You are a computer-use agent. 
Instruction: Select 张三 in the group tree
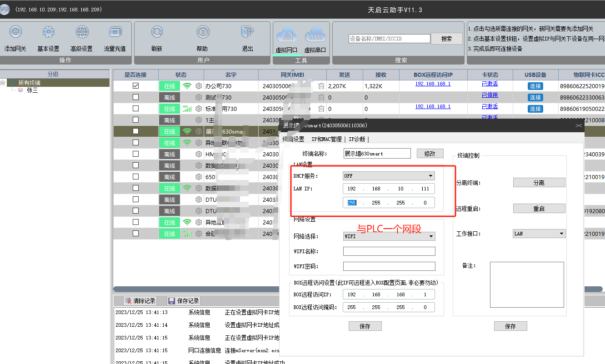[32, 90]
